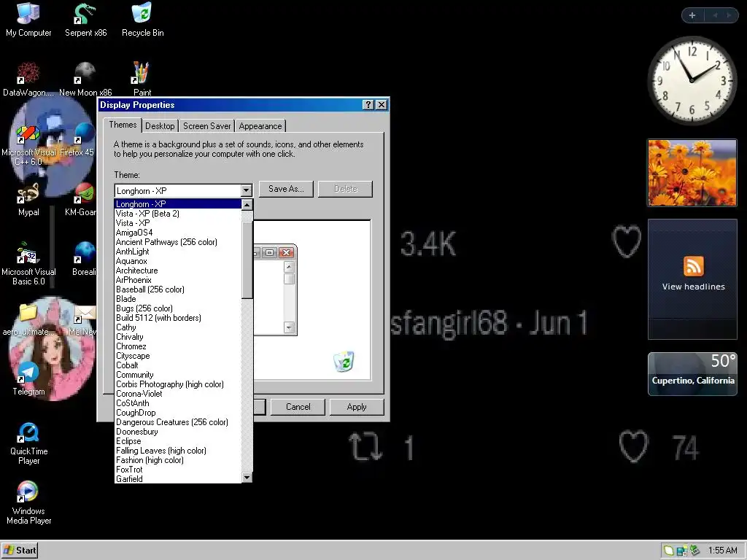
Task: Click the theme list scrollbar thumb
Action: (x=247, y=260)
